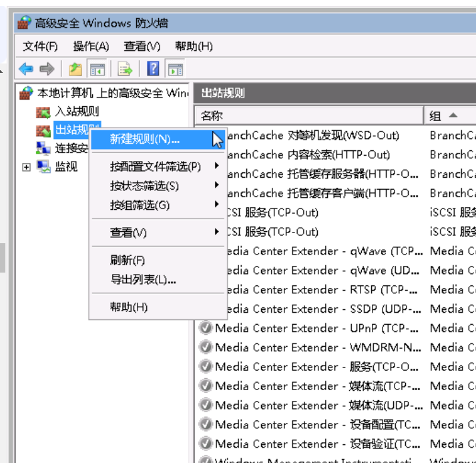Viewport: 476px width, 463px height.
Task: Click the firewall icon in title bar
Action: 24,23
